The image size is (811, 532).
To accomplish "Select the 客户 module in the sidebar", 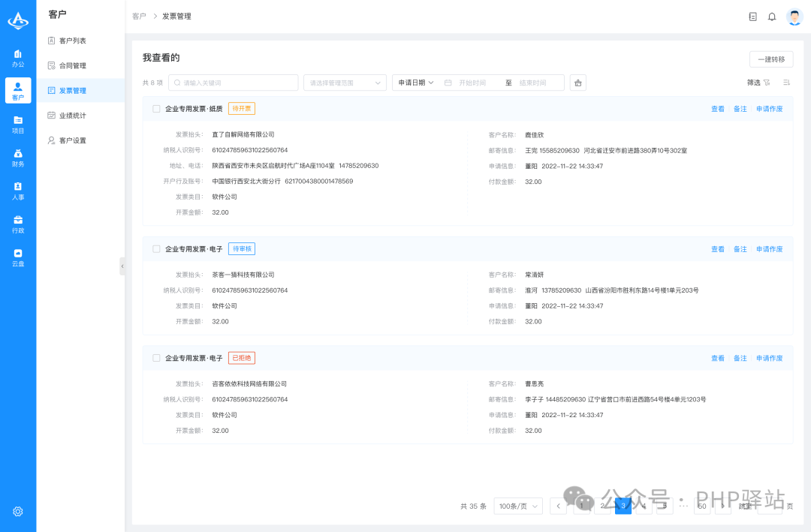I will 18,91.
